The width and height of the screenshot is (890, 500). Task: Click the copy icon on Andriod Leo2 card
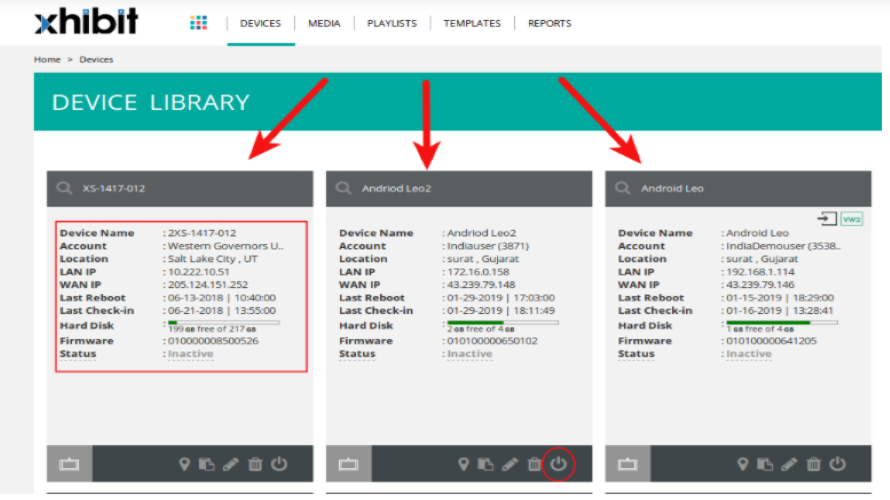(x=486, y=464)
